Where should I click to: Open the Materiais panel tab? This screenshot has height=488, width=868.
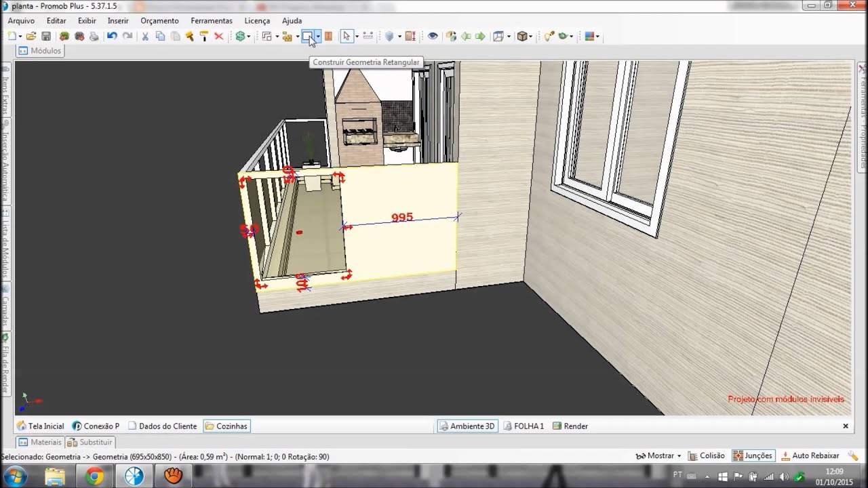pyautogui.click(x=40, y=442)
